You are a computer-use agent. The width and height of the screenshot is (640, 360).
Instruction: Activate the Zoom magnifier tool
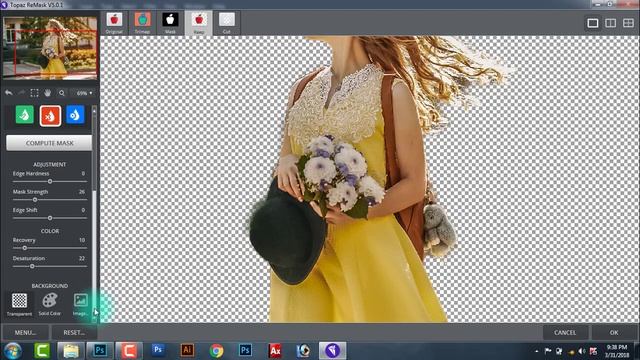[62, 93]
